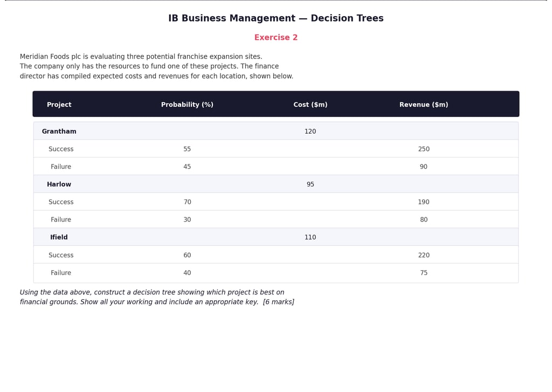
Task: Click the 'Meridian Foods plc is evaluating' sentence
Action: (141, 57)
